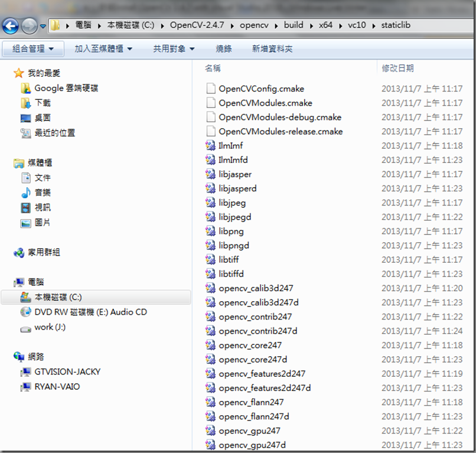Go back with the blue Back arrow

tap(10, 26)
